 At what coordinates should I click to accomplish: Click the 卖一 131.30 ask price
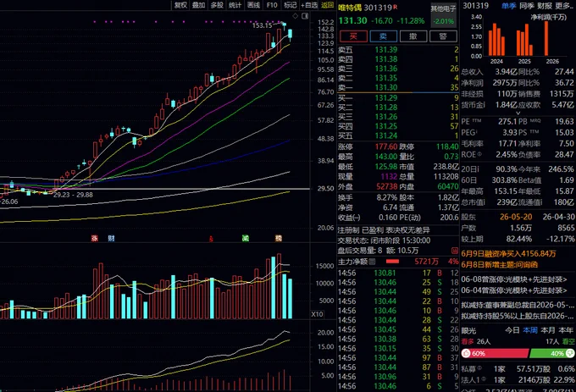(x=386, y=88)
